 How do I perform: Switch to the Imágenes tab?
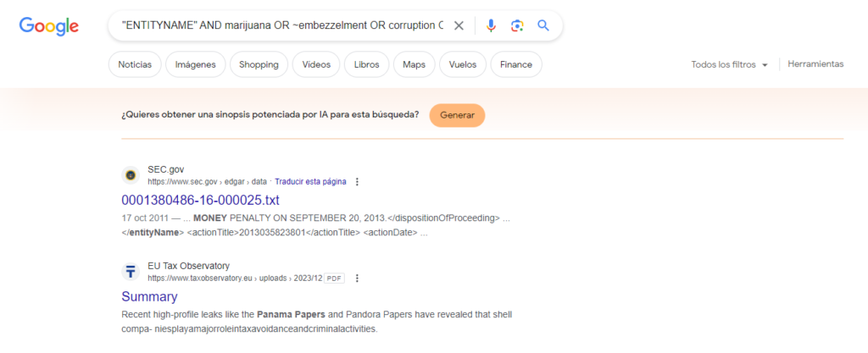[x=196, y=64]
